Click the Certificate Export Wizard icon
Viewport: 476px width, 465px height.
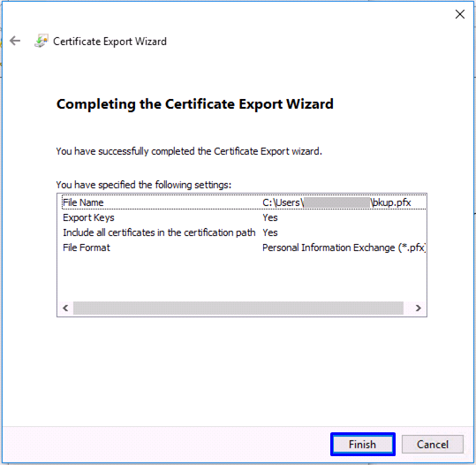(41, 41)
